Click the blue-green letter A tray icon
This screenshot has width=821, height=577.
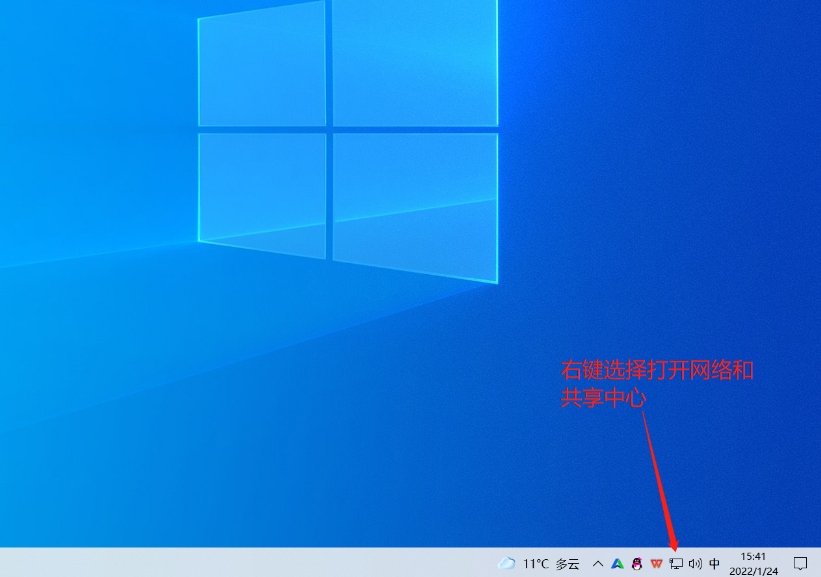(617, 564)
